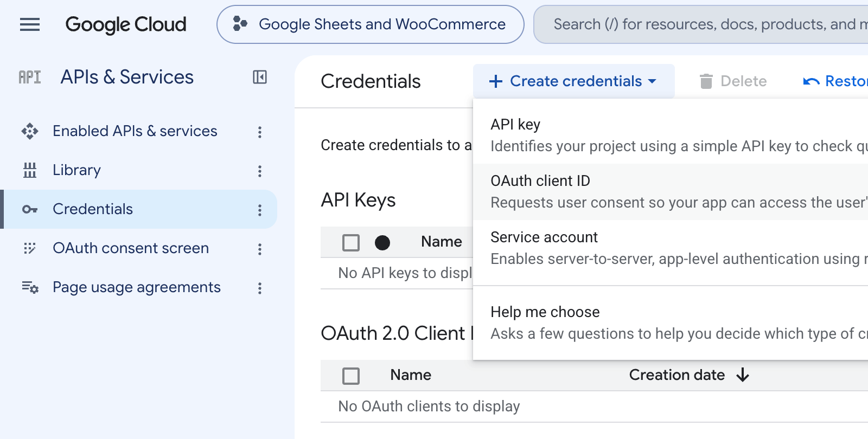Open the project picker Google Sheets and WooCommerce
This screenshot has height=439, width=868.
[371, 24]
